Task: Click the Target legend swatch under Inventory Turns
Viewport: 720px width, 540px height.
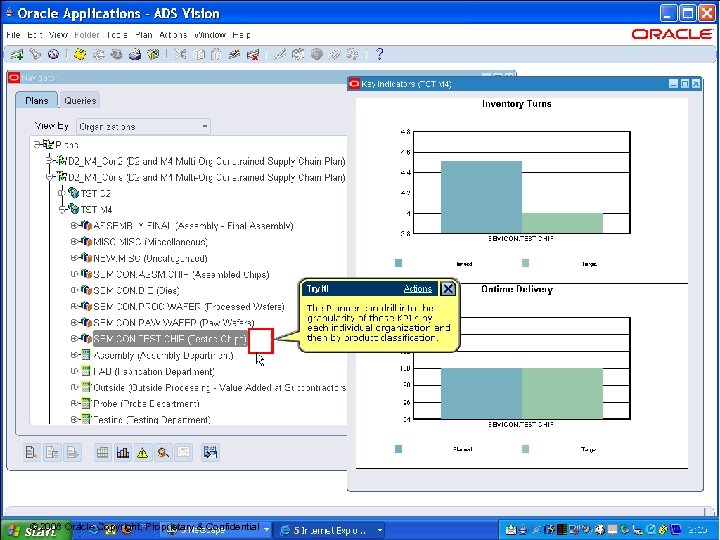Action: (x=525, y=263)
